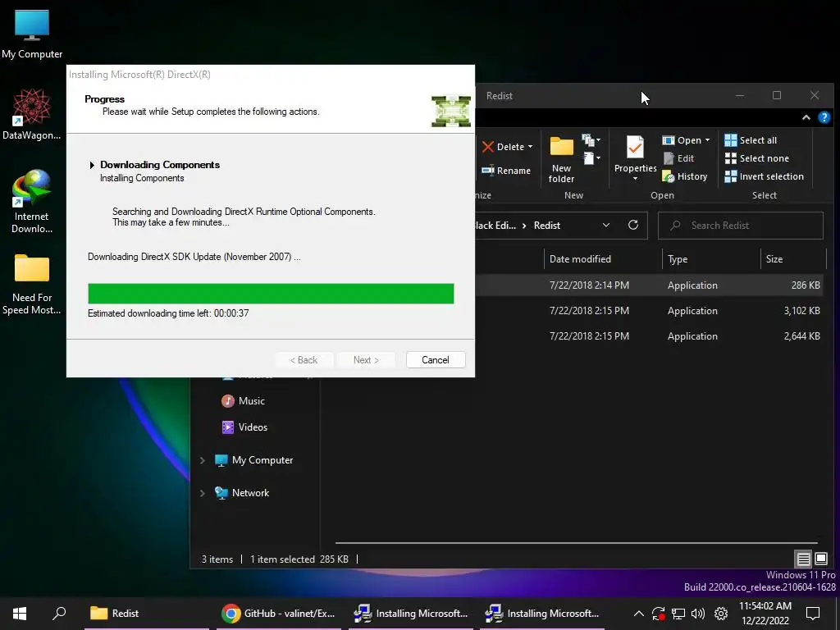This screenshot has height=630, width=840.
Task: Click Delete icon in Redist ribbon
Action: pyautogui.click(x=488, y=147)
